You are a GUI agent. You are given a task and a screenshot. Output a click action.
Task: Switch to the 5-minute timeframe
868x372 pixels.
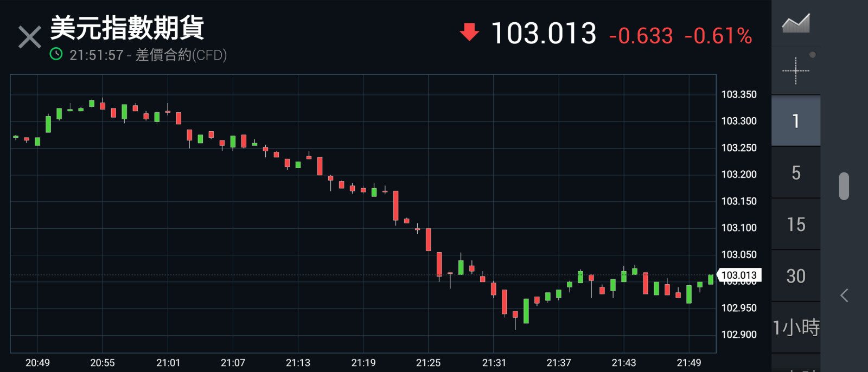click(795, 173)
